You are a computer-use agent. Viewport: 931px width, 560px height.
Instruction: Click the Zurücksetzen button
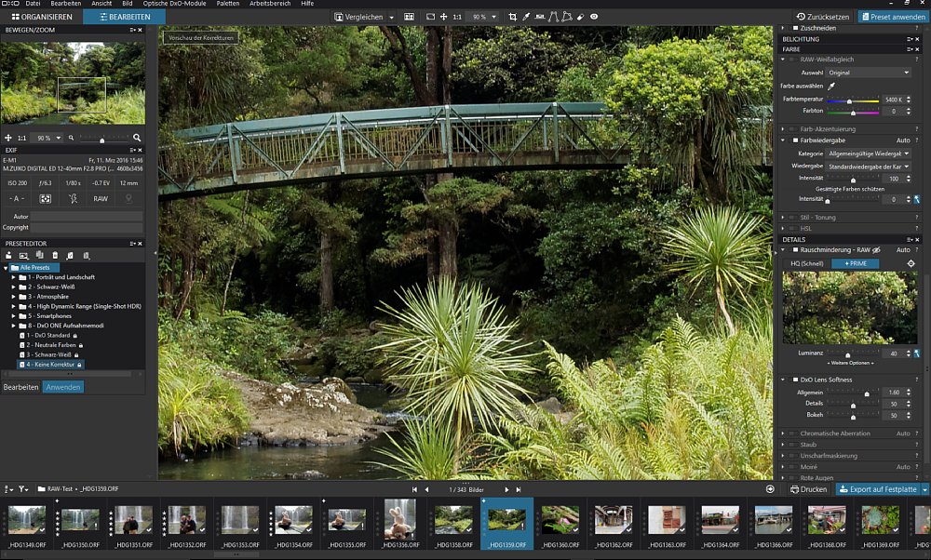[823, 17]
